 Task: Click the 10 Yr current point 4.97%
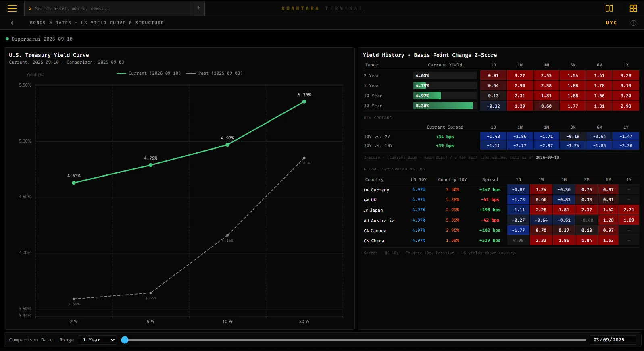227,145
